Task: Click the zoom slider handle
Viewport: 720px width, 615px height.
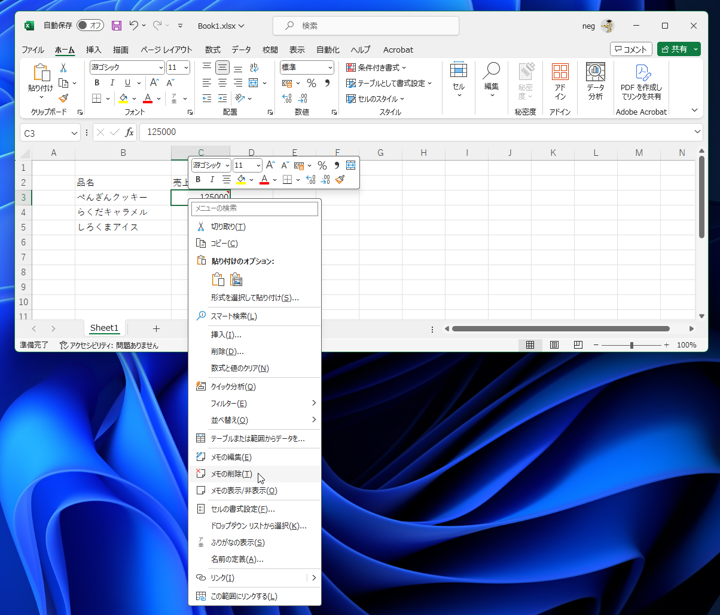Action: [632, 344]
